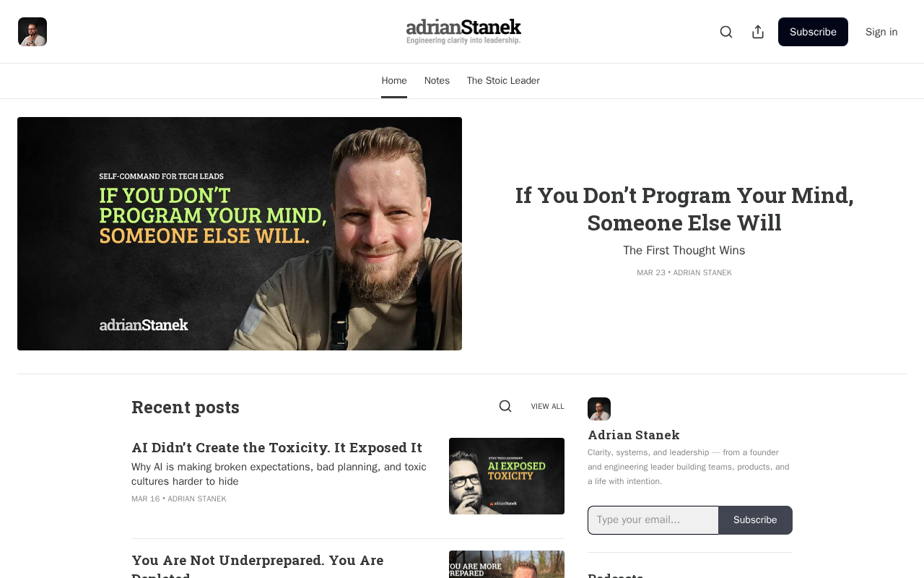Click the AI Exposed Toxicity thumbnail
924x578 pixels.
tap(507, 476)
